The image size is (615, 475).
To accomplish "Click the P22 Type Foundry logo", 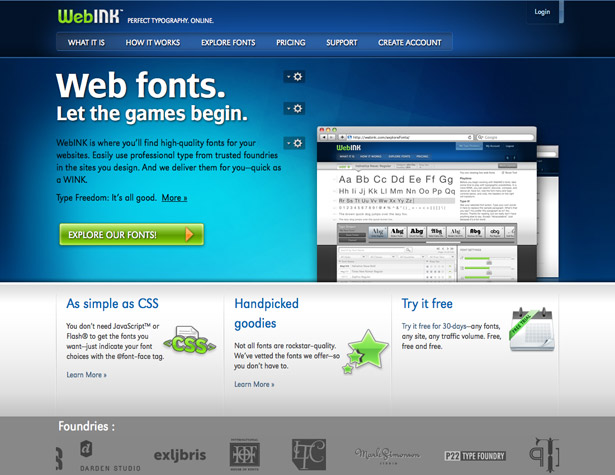I will [475, 456].
